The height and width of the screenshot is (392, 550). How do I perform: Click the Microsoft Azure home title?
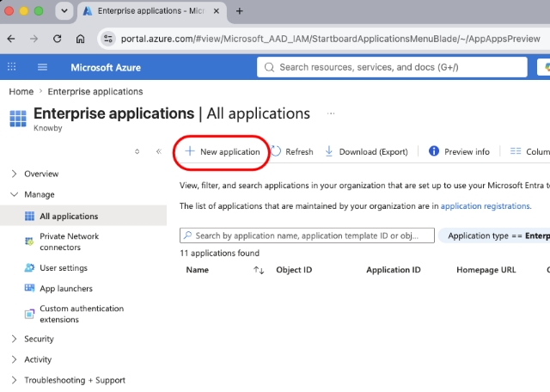tap(106, 67)
